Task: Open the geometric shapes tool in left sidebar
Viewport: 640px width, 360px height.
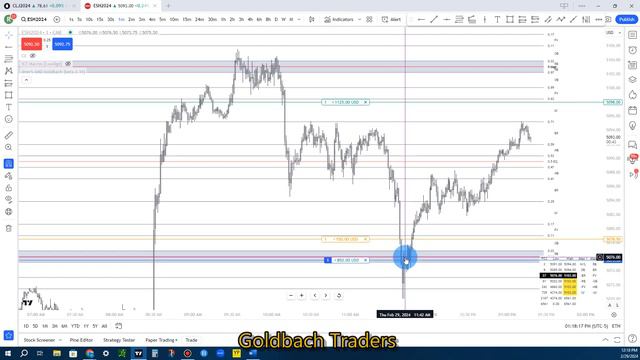Action: click(x=9, y=95)
